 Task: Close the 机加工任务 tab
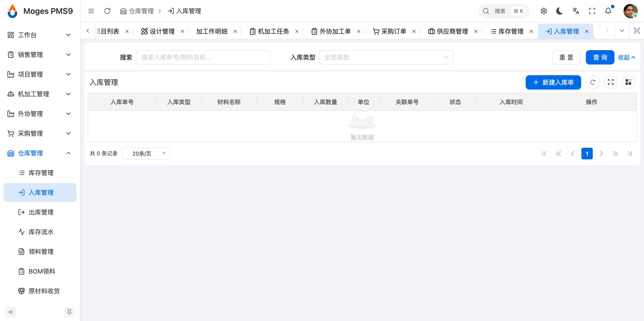pos(297,31)
